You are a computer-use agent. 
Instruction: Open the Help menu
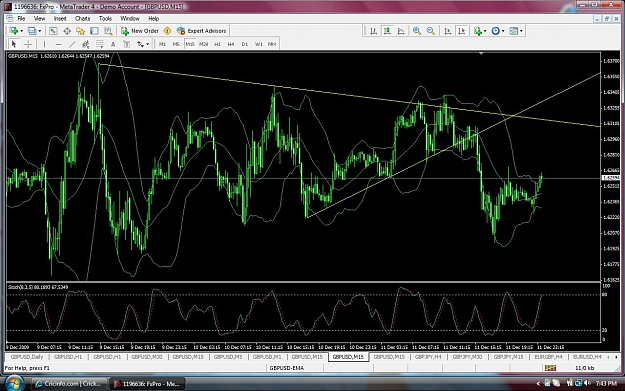153,19
